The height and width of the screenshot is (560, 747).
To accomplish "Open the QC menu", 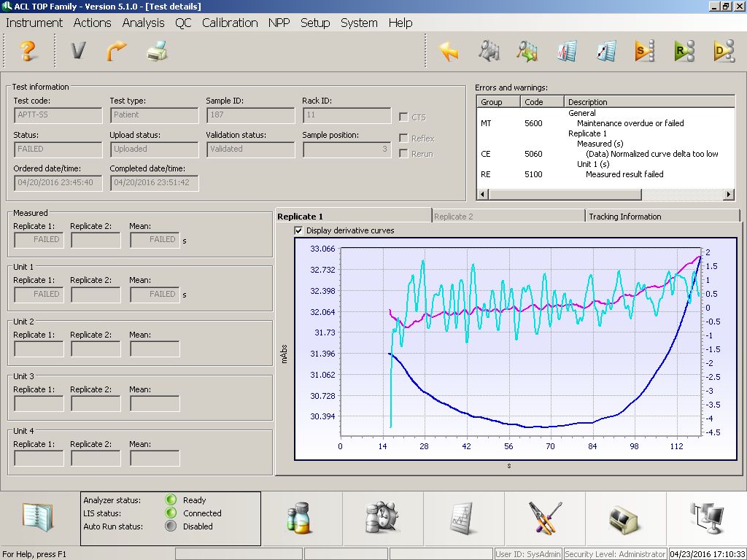I will [x=183, y=23].
